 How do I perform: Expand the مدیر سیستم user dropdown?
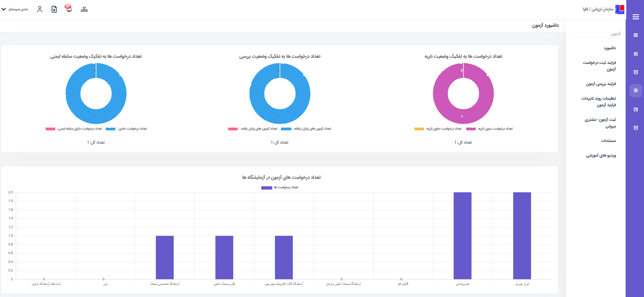(x=15, y=9)
